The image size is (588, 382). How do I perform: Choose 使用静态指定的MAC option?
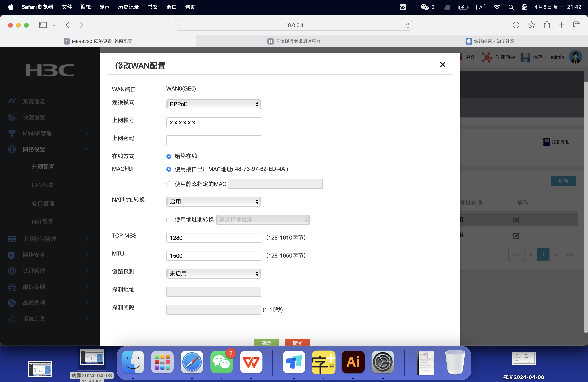[x=169, y=184]
